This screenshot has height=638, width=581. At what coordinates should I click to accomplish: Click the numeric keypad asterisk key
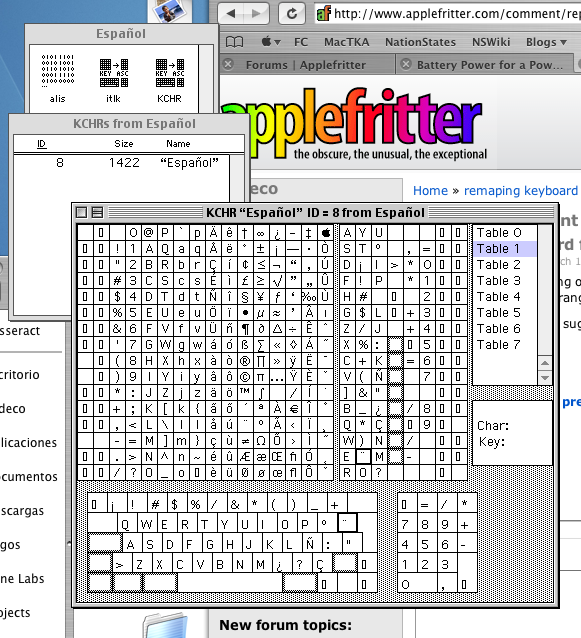click(465, 504)
